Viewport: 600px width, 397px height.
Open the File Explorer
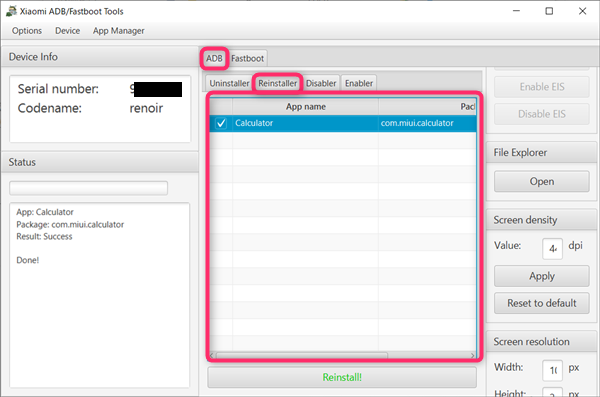(x=541, y=181)
